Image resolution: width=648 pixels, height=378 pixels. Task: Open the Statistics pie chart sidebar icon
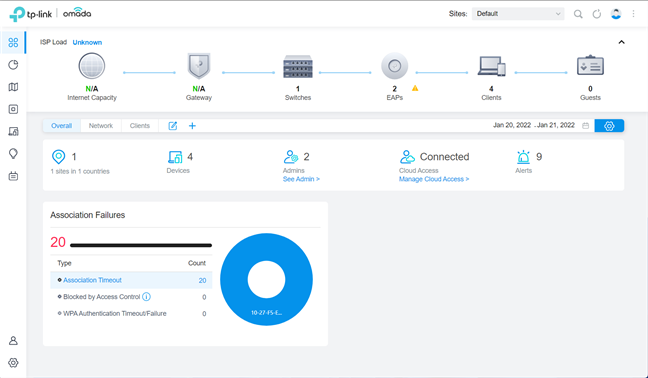coord(13,65)
